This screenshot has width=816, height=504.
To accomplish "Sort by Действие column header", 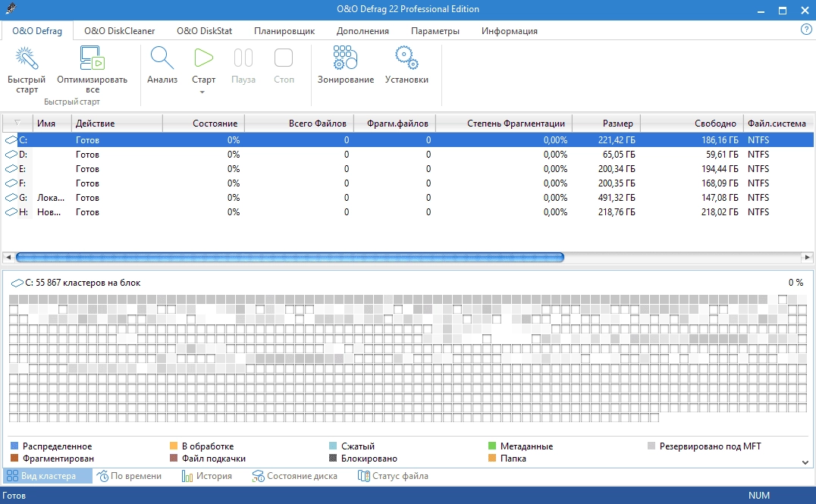I will (117, 124).
